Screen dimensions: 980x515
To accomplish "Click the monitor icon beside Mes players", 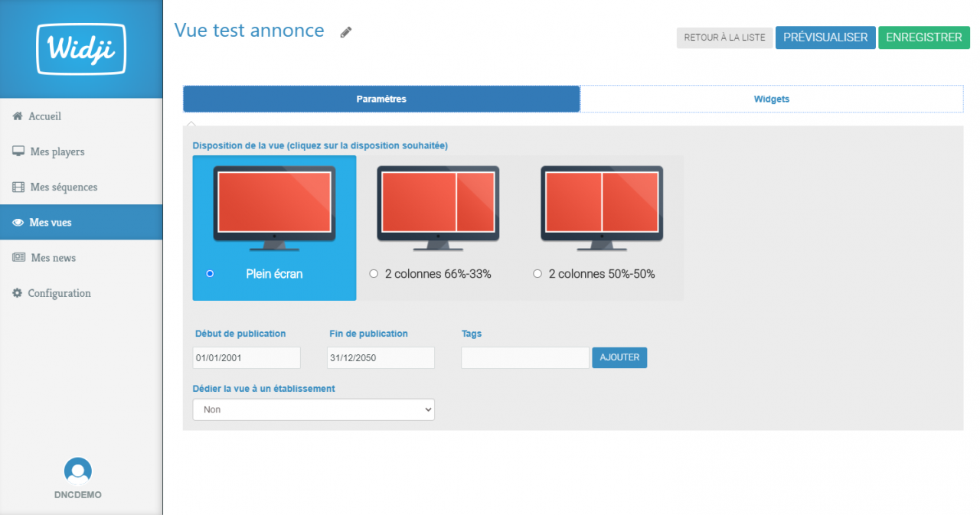I will [18, 152].
